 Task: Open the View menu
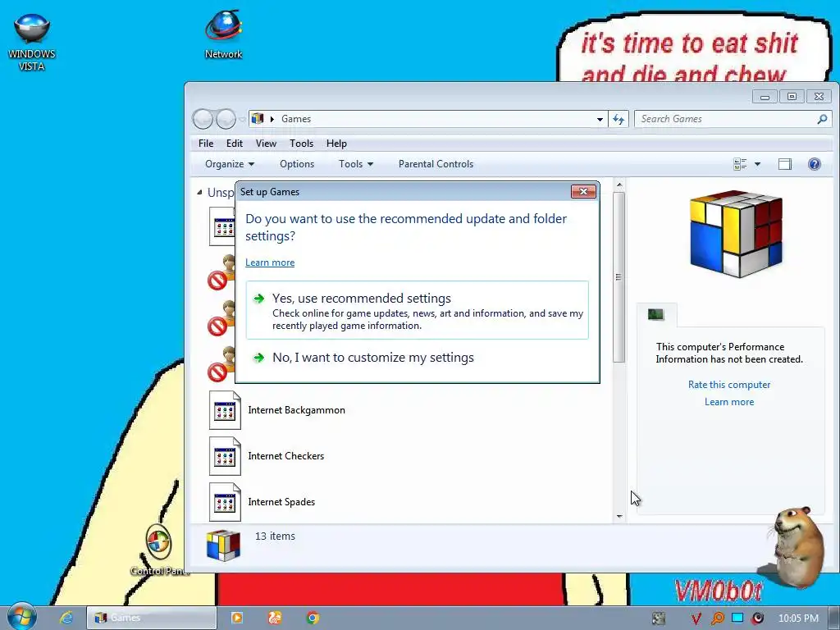[266, 144]
